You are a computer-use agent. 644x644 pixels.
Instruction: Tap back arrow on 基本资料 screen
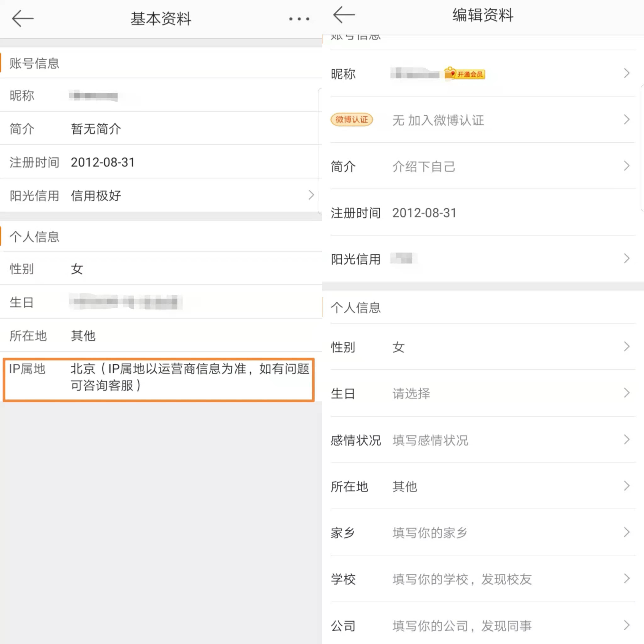click(x=23, y=18)
